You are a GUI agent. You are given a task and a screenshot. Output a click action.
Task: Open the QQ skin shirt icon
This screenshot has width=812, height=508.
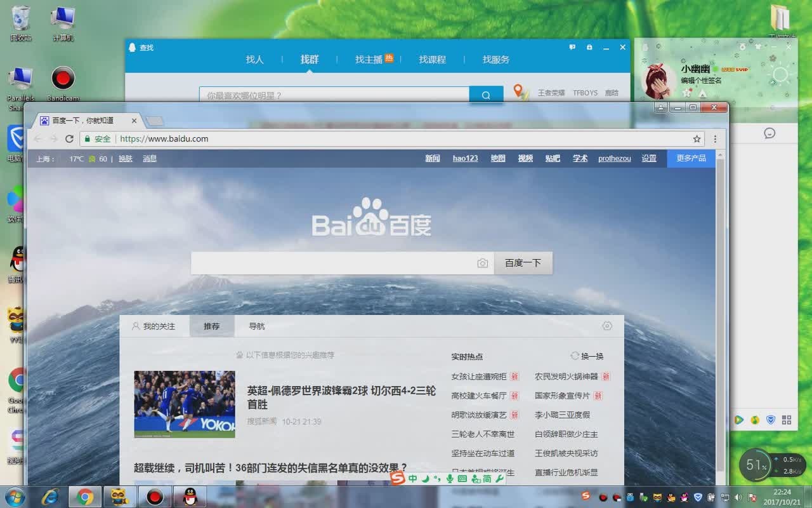pyautogui.click(x=757, y=46)
